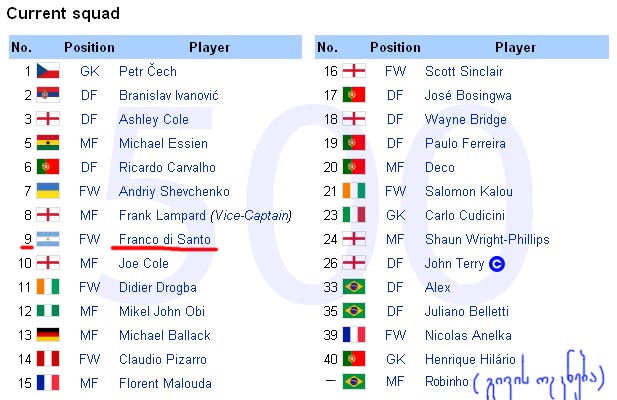Click the Czech flag beside Petr Čech

pos(48,71)
